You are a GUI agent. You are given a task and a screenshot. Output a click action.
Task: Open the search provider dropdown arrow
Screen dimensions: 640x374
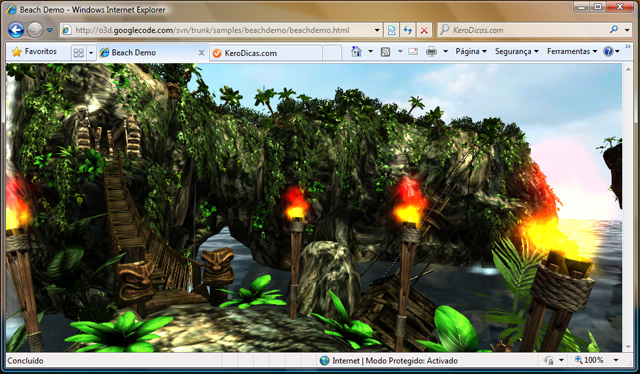coord(627,30)
